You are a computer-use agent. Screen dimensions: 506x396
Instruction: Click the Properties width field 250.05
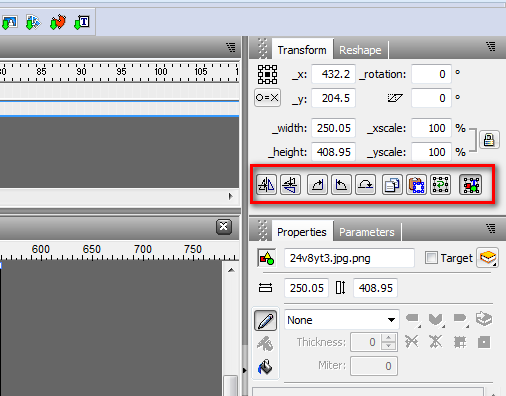306,288
